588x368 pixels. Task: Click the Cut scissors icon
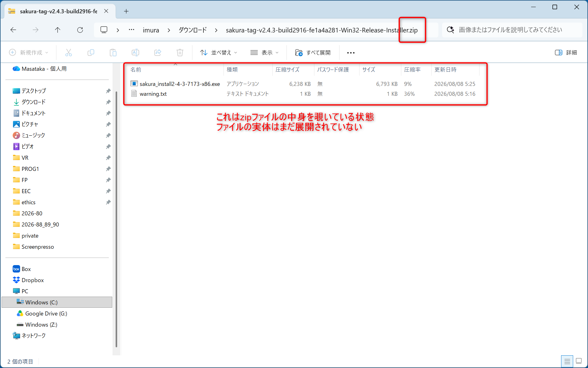[x=69, y=53]
